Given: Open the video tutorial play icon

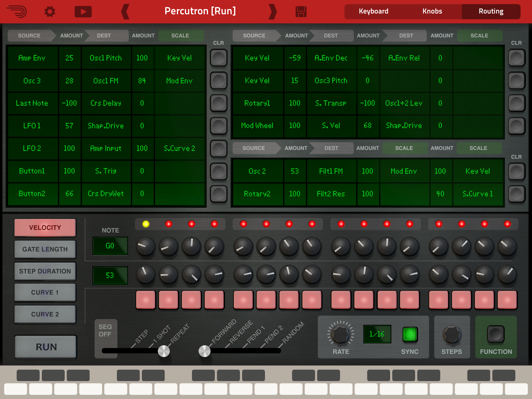Looking at the screenshot, I should (83, 12).
